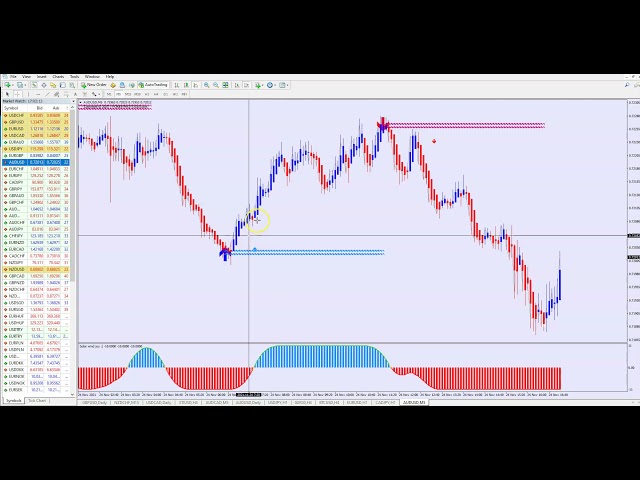Toggle the AutoTrading button

[x=155, y=85]
